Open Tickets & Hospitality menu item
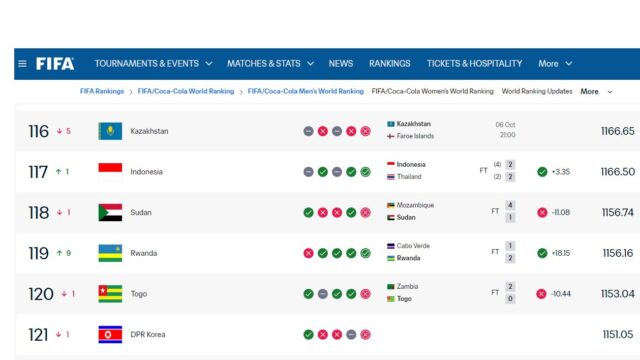Screen dimensions: 640x360 (x=475, y=64)
